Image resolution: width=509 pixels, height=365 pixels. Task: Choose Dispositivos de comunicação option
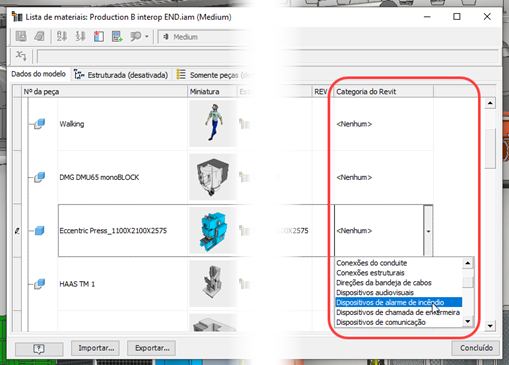tap(399, 322)
